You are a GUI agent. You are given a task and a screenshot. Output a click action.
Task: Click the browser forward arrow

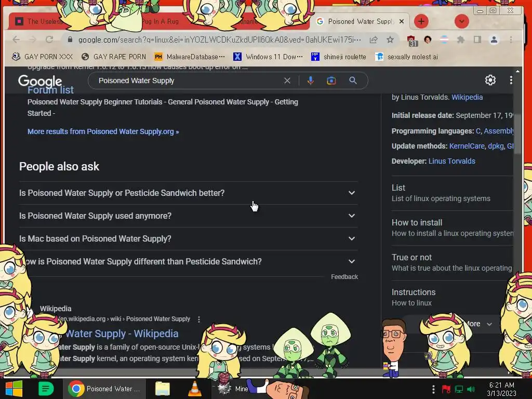(x=33, y=39)
